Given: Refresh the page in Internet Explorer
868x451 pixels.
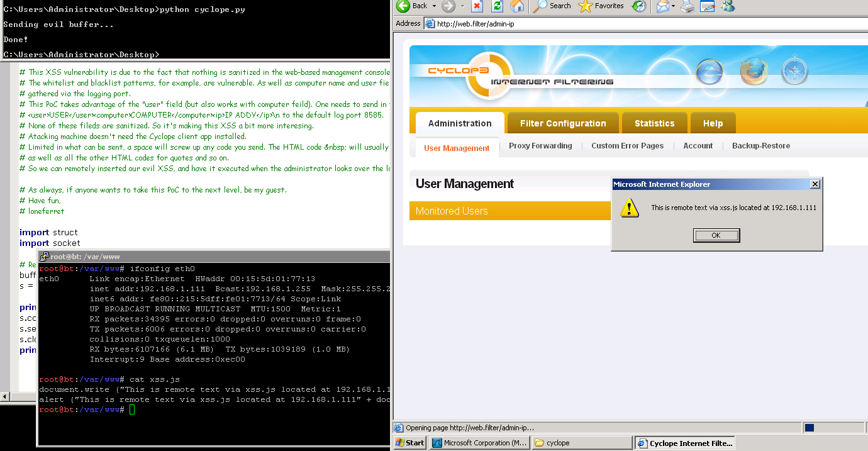Looking at the screenshot, I should click(x=497, y=6).
